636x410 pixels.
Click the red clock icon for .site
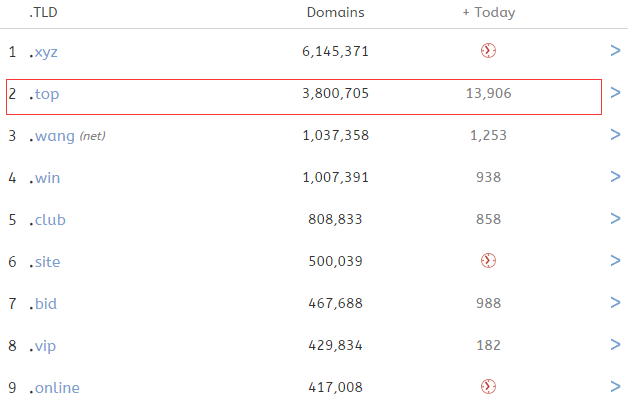[488, 260]
